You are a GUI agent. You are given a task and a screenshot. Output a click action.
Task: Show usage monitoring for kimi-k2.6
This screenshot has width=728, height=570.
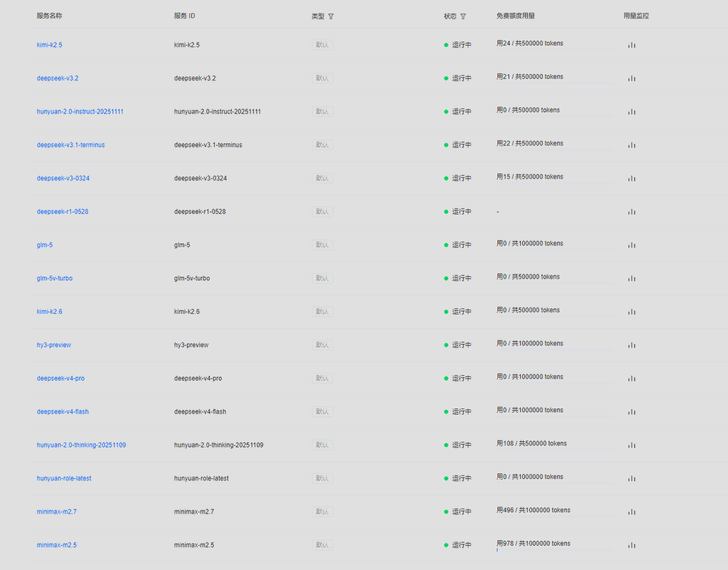pyautogui.click(x=632, y=312)
